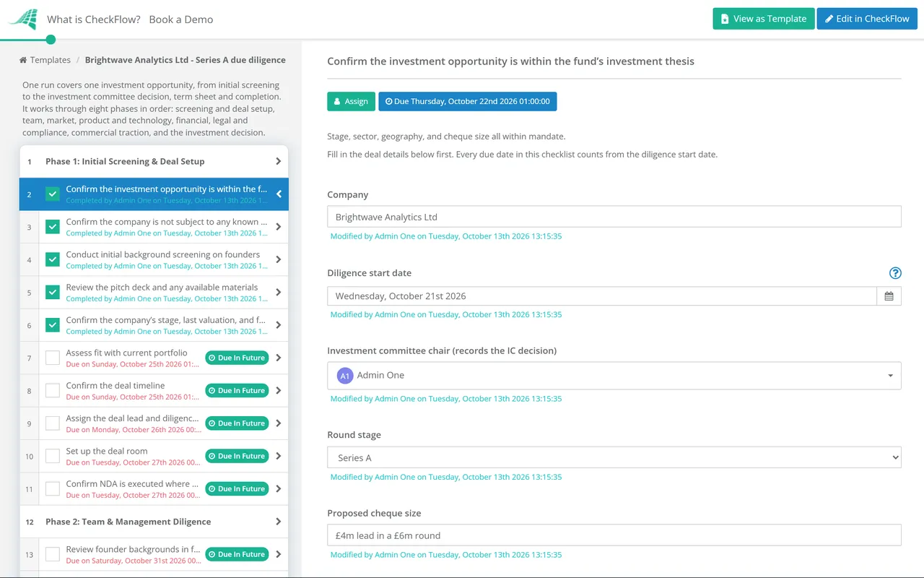The height and width of the screenshot is (578, 924).
Task: Click the Due In Future badge on task 10
Action: pos(237,456)
